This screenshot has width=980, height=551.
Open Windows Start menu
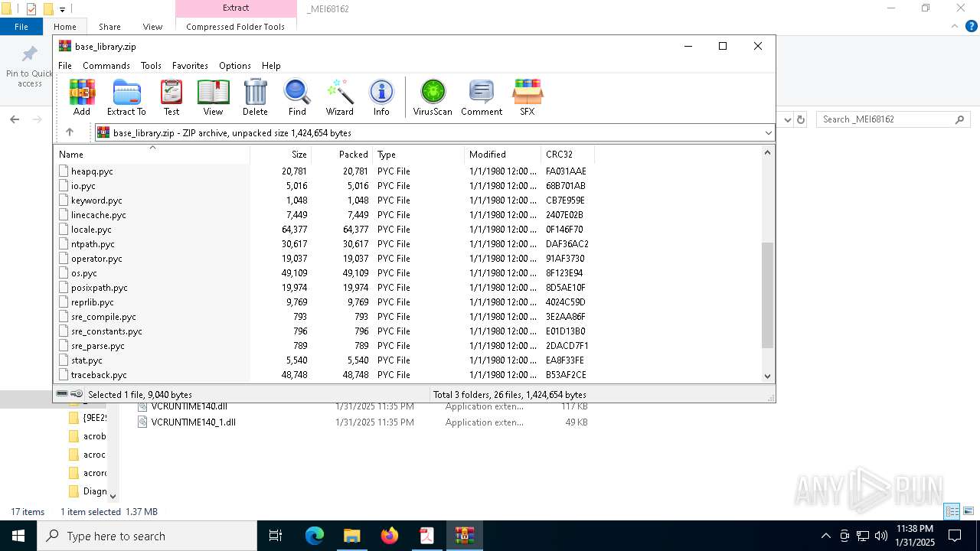[x=18, y=536]
